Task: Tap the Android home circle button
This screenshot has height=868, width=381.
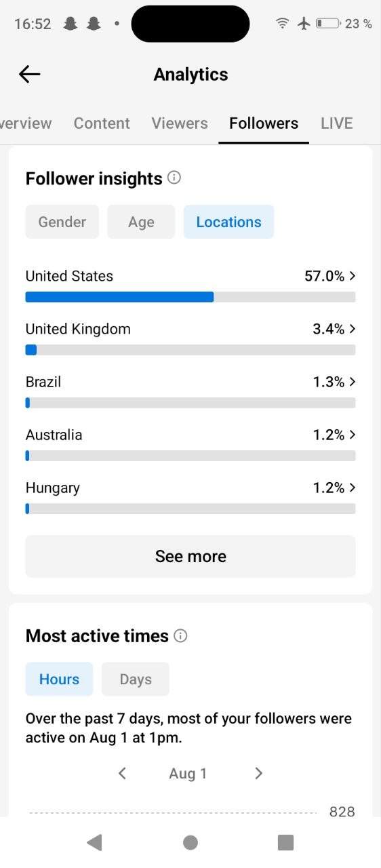Action: (190, 842)
